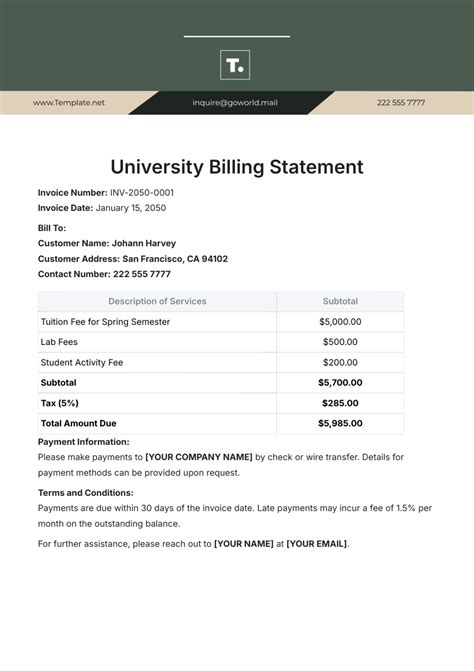Select the Tuition Fee for Spring Semester row
The image size is (474, 671).
(x=221, y=322)
